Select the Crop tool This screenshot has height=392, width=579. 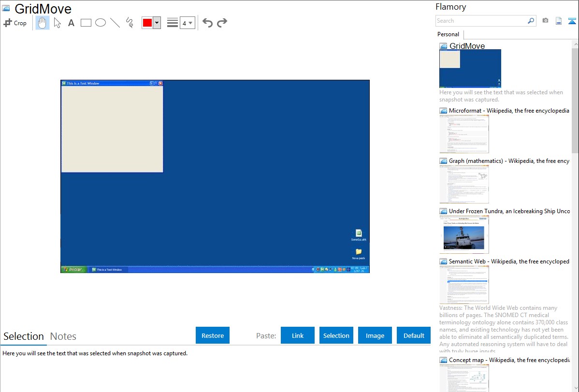pos(15,23)
